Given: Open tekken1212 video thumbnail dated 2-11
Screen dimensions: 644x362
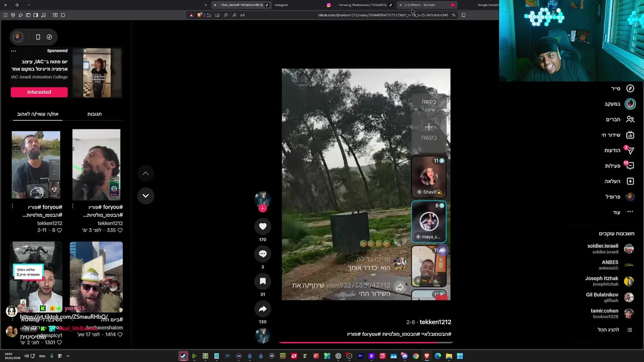Looking at the screenshot, I should tap(36, 165).
